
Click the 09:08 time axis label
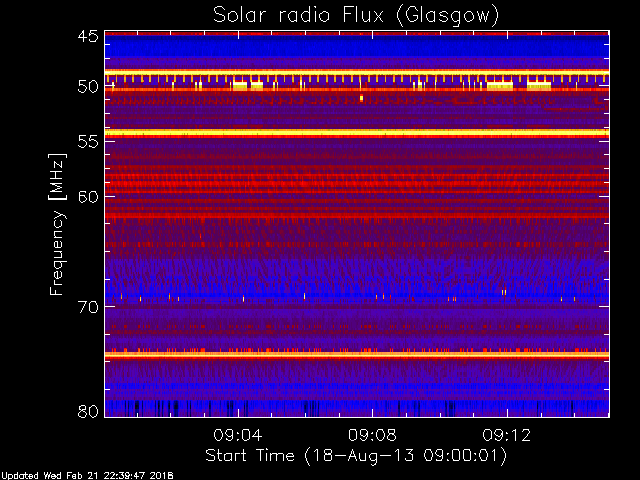(x=372, y=435)
